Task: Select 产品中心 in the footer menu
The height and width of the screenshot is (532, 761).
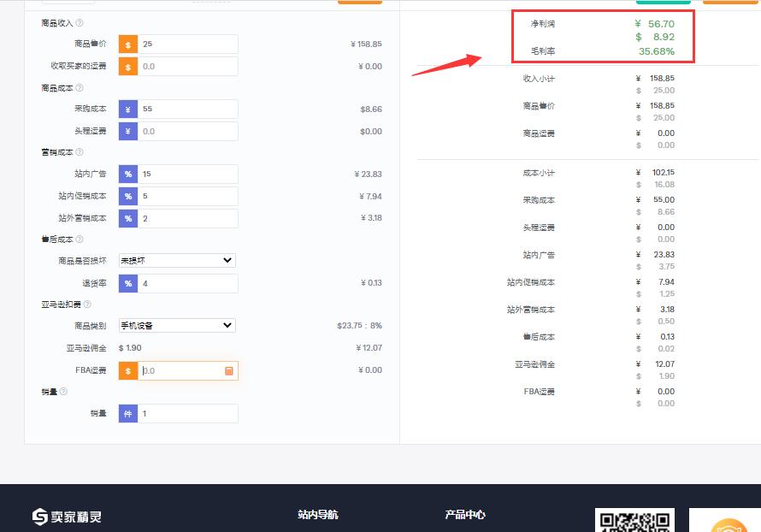Action: [x=464, y=514]
